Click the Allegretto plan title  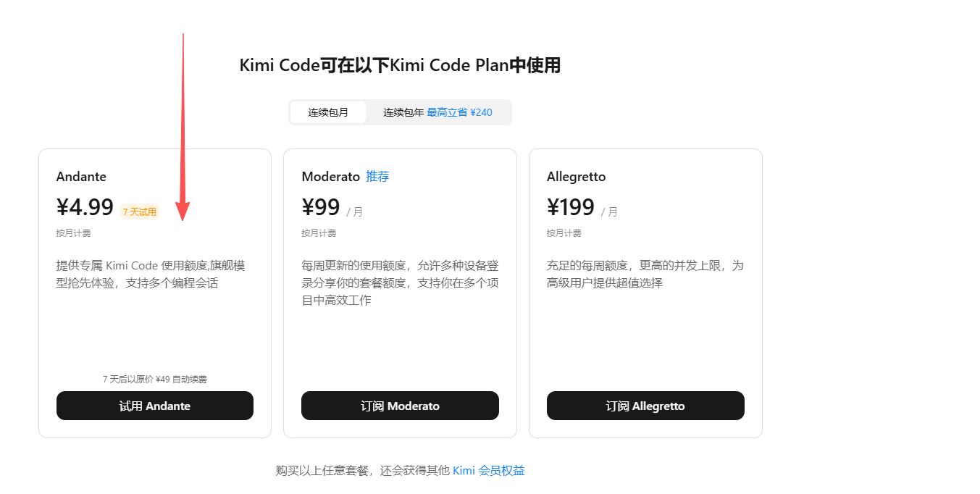(x=576, y=177)
